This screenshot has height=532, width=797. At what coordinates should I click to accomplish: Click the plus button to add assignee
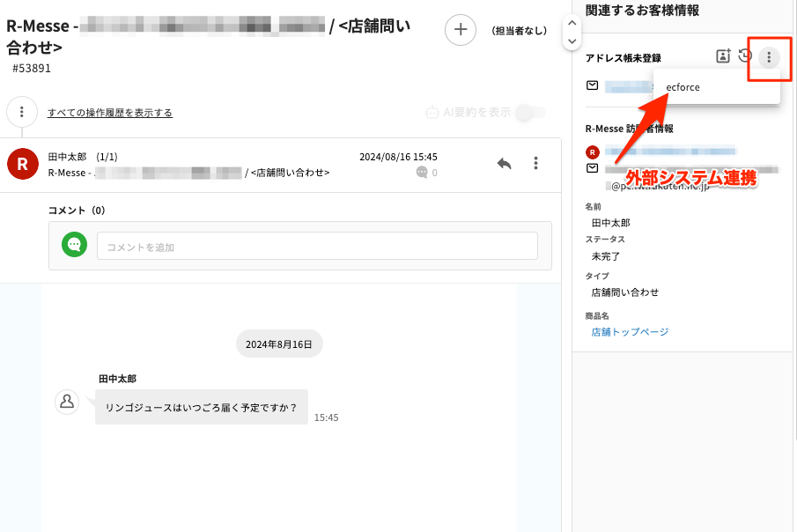point(460,30)
